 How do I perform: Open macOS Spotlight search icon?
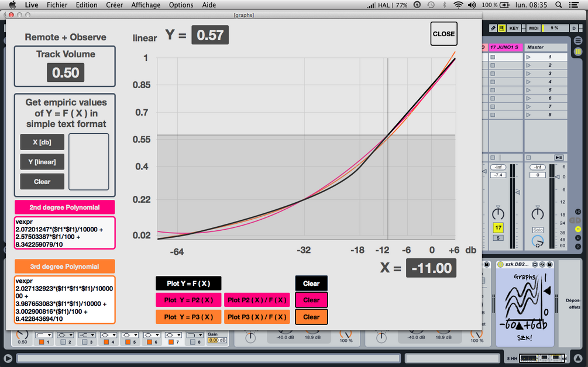pos(558,5)
